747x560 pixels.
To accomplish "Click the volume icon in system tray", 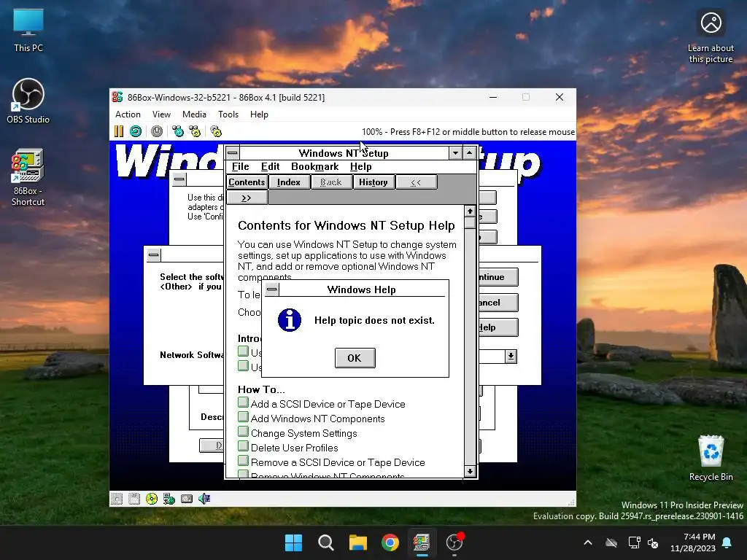I will pyautogui.click(x=653, y=542).
